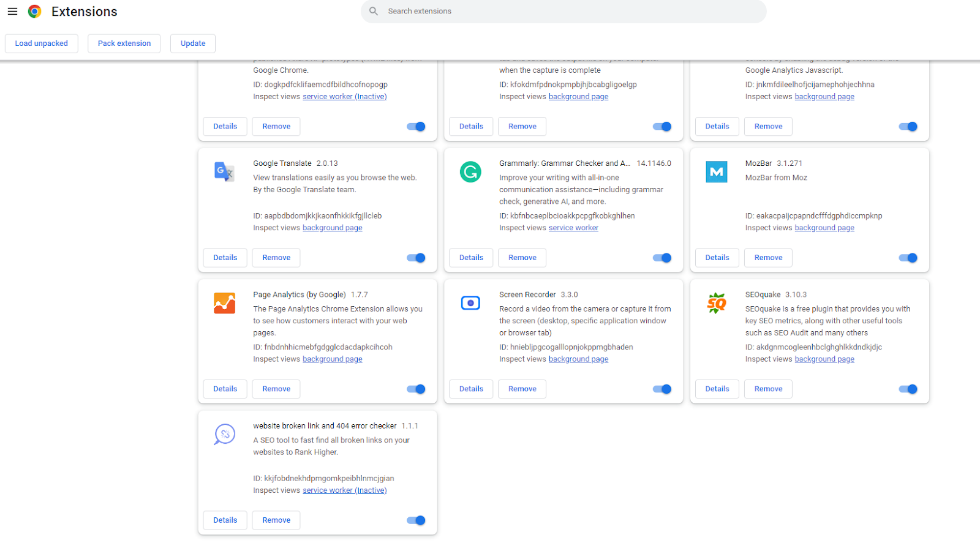Switch off the Screen Recorder extension

tap(662, 389)
